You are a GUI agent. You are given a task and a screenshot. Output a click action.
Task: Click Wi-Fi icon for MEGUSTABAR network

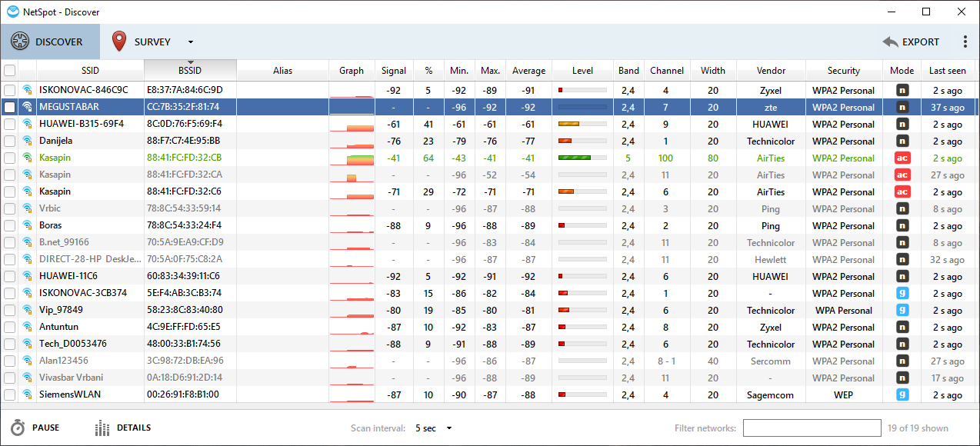28,107
